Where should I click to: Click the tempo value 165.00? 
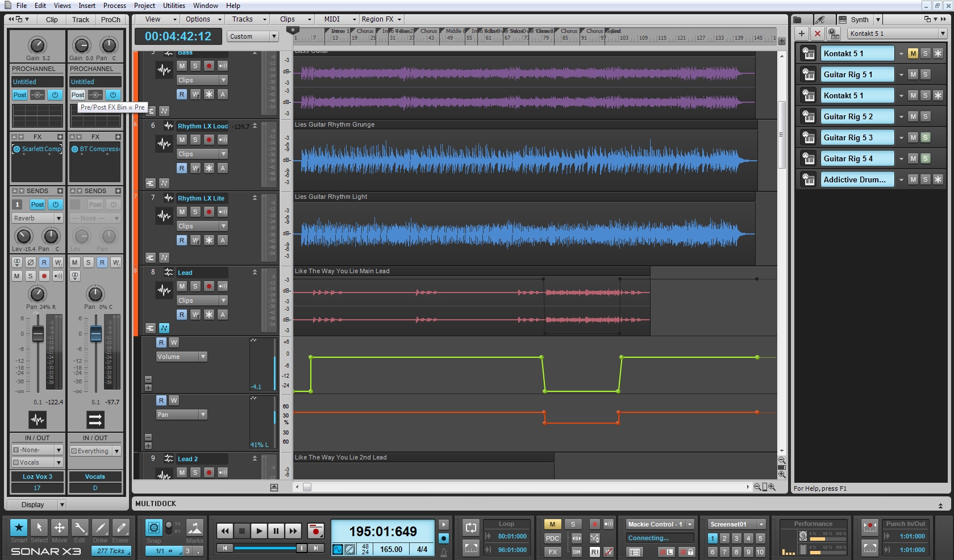[x=391, y=549]
